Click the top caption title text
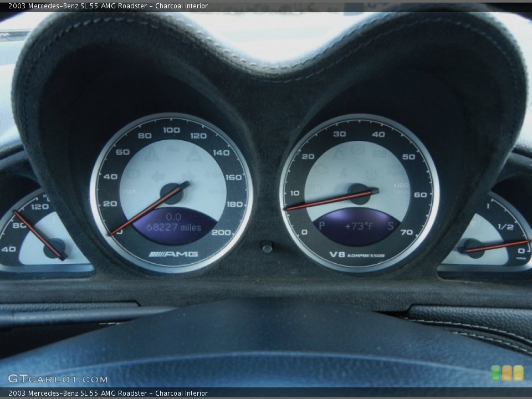Image resolution: width=532 pixels, height=399 pixels. (108, 6)
